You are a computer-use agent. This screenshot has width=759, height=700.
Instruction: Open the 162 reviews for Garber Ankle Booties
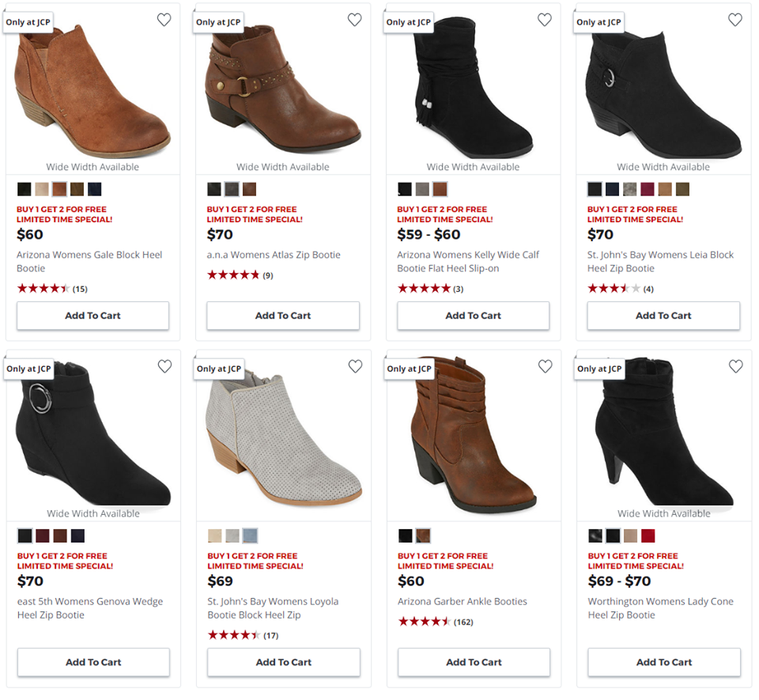click(463, 622)
